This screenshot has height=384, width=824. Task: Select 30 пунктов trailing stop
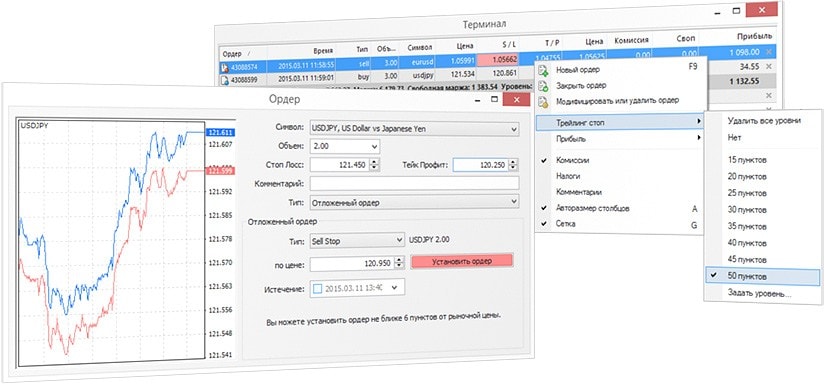[747, 210]
